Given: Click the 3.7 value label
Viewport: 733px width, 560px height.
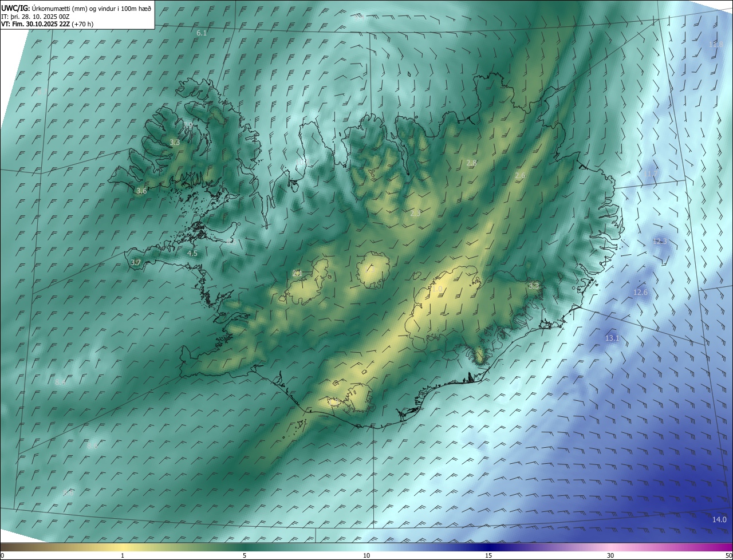Looking at the screenshot, I should click(x=135, y=262).
